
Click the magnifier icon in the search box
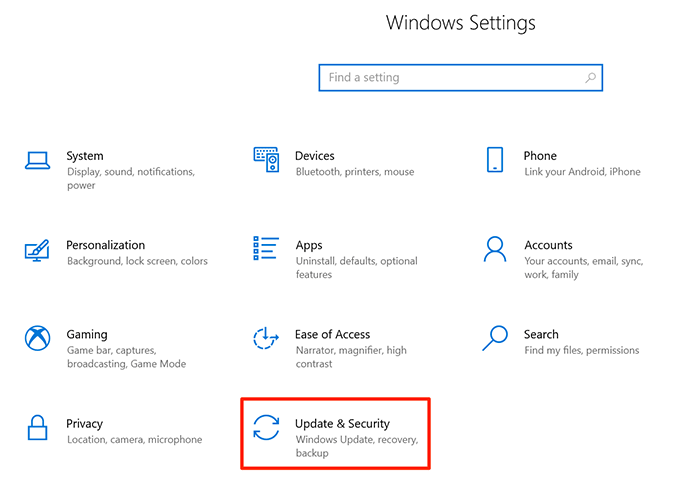tap(591, 77)
